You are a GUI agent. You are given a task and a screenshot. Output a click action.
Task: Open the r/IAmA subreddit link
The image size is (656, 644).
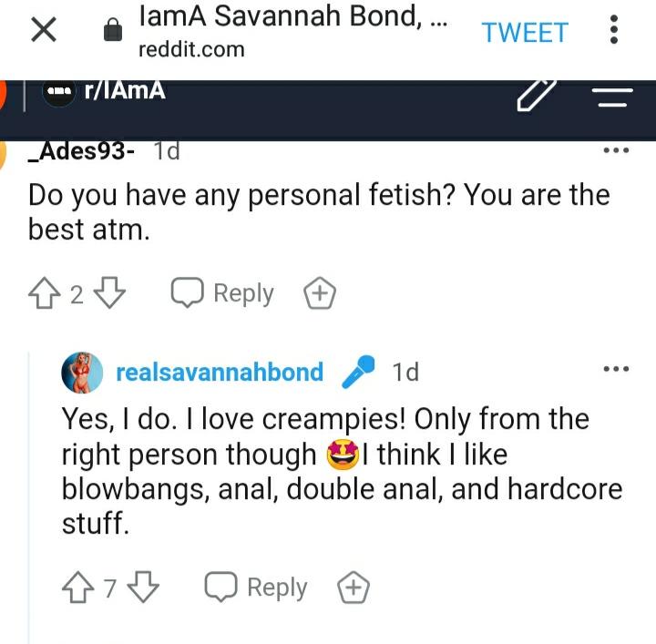pos(124,90)
